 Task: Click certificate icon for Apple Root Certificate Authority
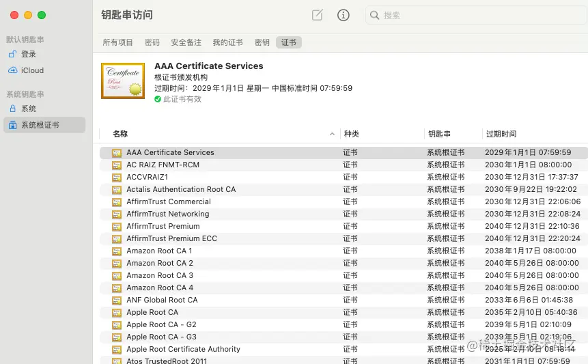pos(117,350)
